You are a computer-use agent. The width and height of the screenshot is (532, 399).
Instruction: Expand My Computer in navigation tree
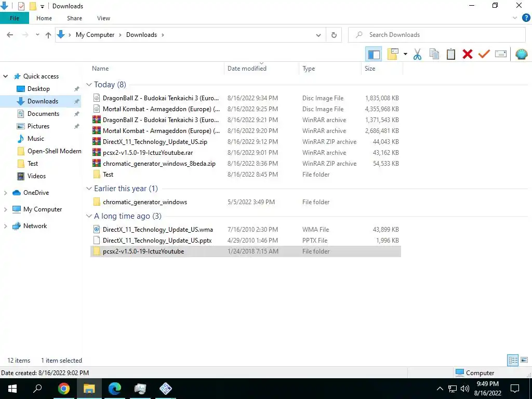(x=5, y=209)
